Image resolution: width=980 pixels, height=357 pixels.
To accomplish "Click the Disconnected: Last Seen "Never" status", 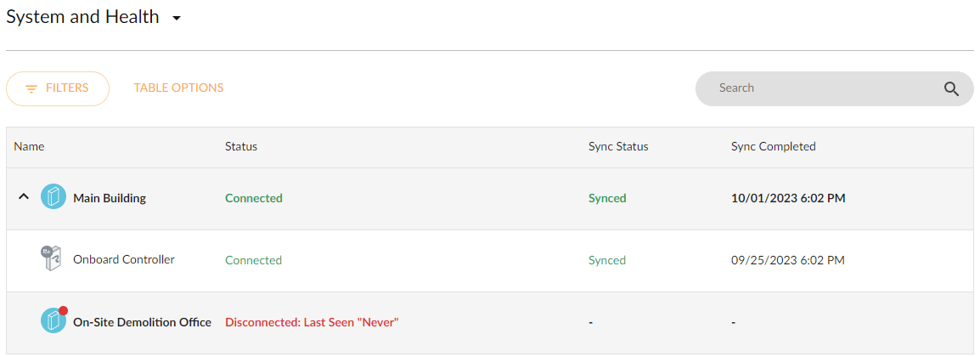I will [312, 323].
